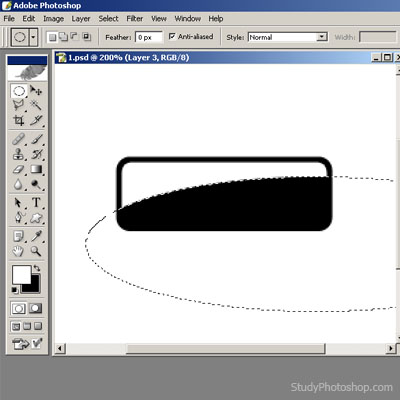The height and width of the screenshot is (400, 400).
Task: Click the Feather input field
Action: coord(149,37)
